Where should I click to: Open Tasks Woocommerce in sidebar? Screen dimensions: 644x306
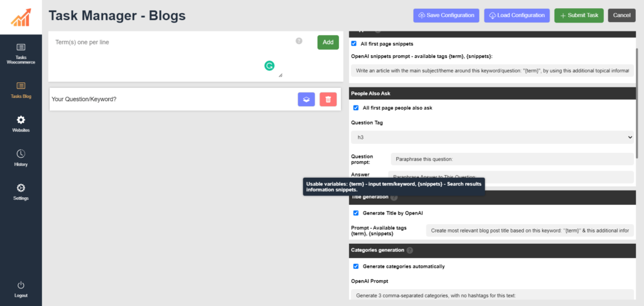(21, 53)
